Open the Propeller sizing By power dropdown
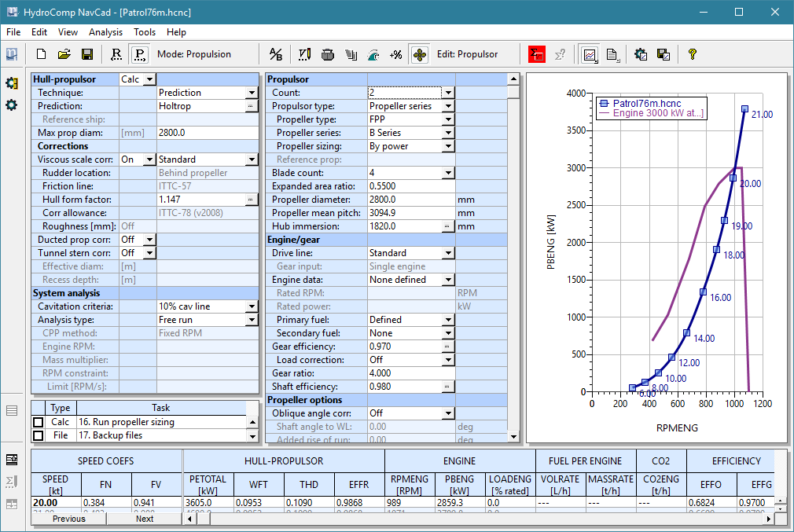Image resolution: width=794 pixels, height=532 pixels. [x=448, y=146]
